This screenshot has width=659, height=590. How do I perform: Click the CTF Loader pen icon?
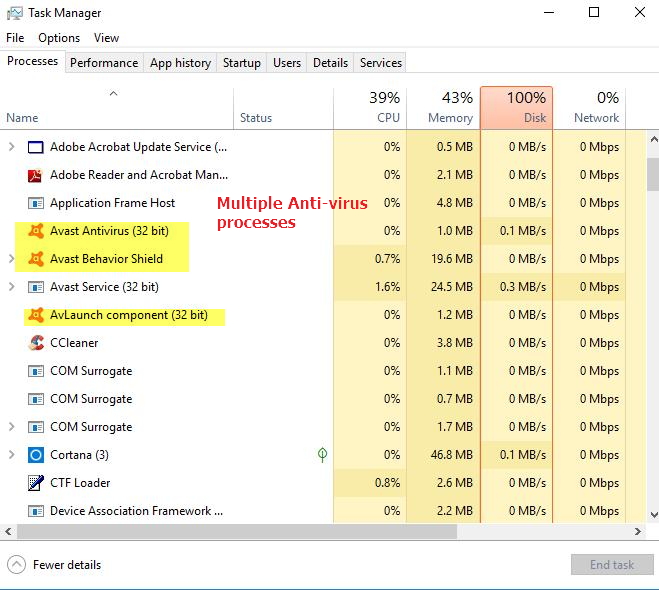(x=35, y=483)
